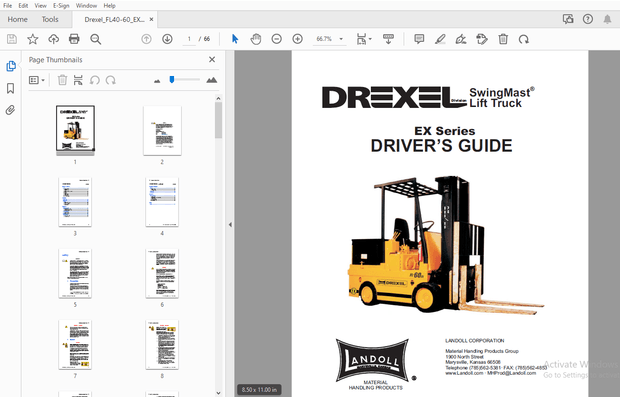Open the Attachments paperclip icon
This screenshot has height=397, width=620.
pyautogui.click(x=11, y=110)
